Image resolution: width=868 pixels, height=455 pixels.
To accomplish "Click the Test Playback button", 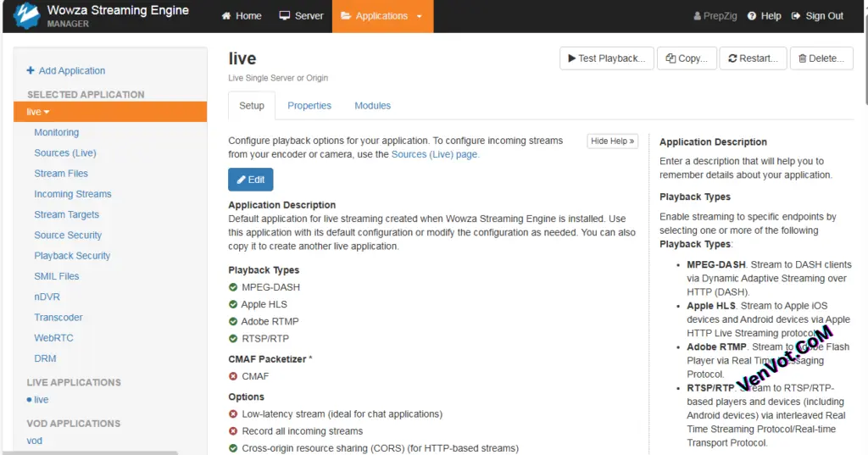I will tap(607, 58).
